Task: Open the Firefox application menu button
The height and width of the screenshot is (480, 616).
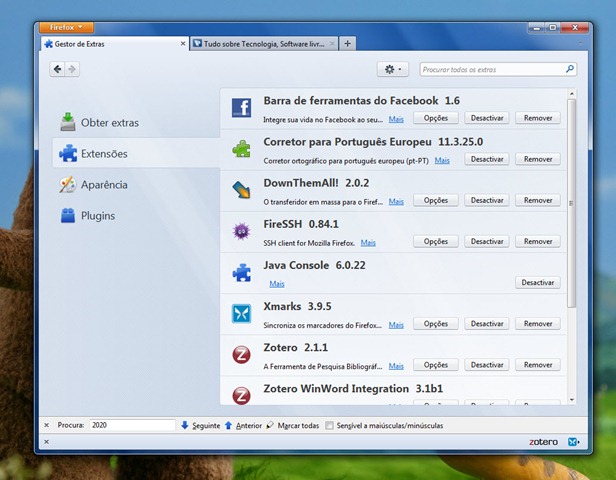Action: click(66, 27)
